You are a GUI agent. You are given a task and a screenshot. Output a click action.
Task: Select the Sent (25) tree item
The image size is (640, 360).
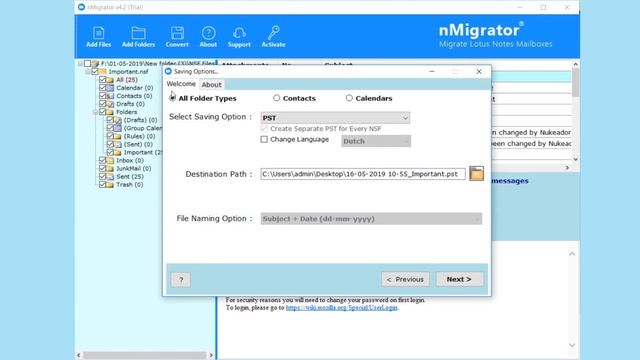click(x=130, y=177)
